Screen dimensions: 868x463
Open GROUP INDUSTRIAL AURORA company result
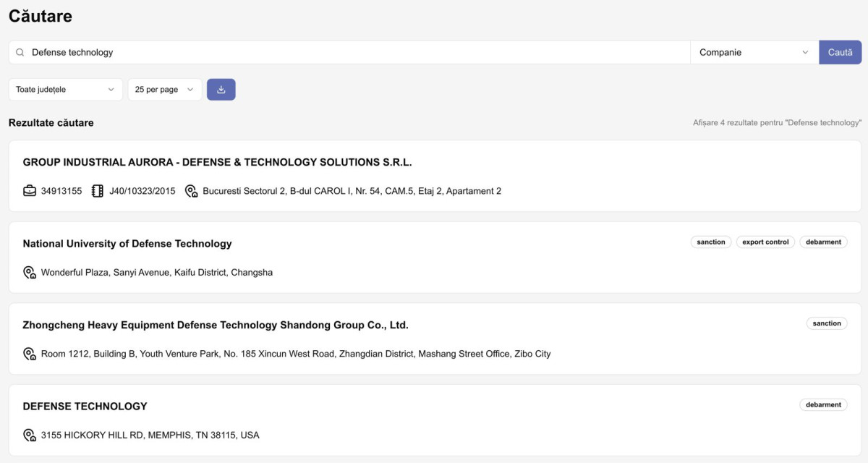tap(217, 163)
